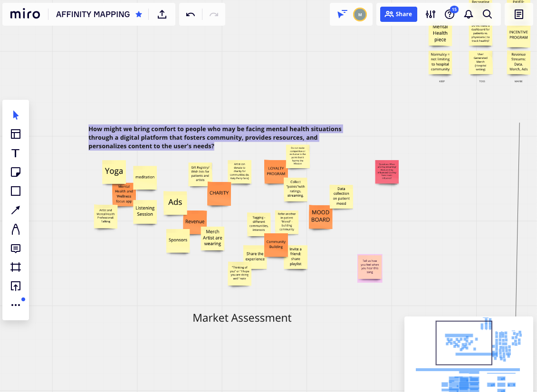Open the user avatar M
The image size is (537, 392).
click(360, 14)
